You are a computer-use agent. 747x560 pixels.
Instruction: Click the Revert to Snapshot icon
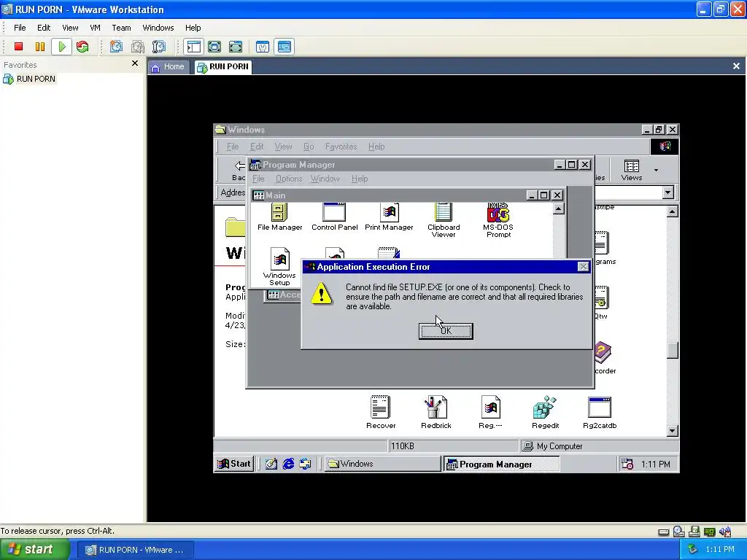pos(138,47)
